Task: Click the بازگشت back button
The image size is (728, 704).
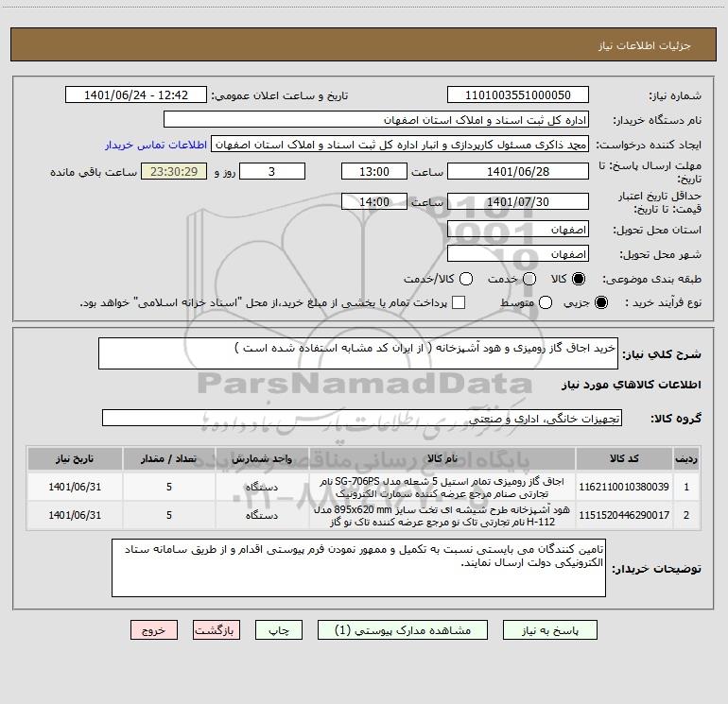Action: pos(217,629)
